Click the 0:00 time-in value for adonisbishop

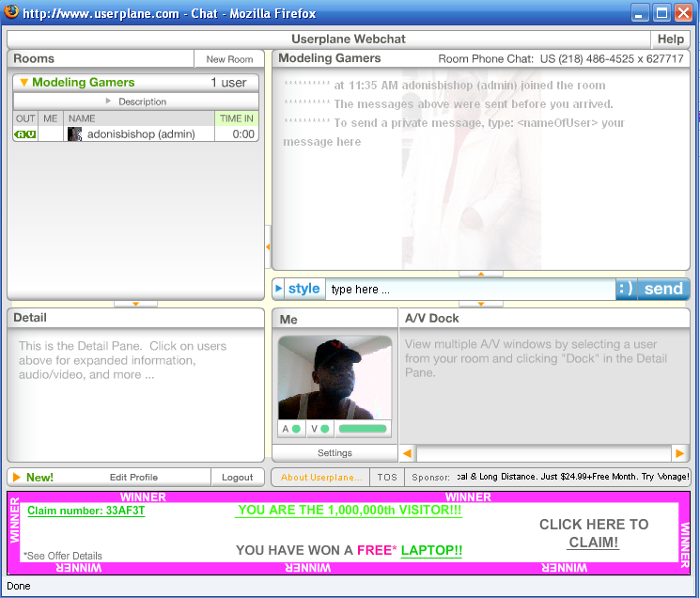coord(243,134)
